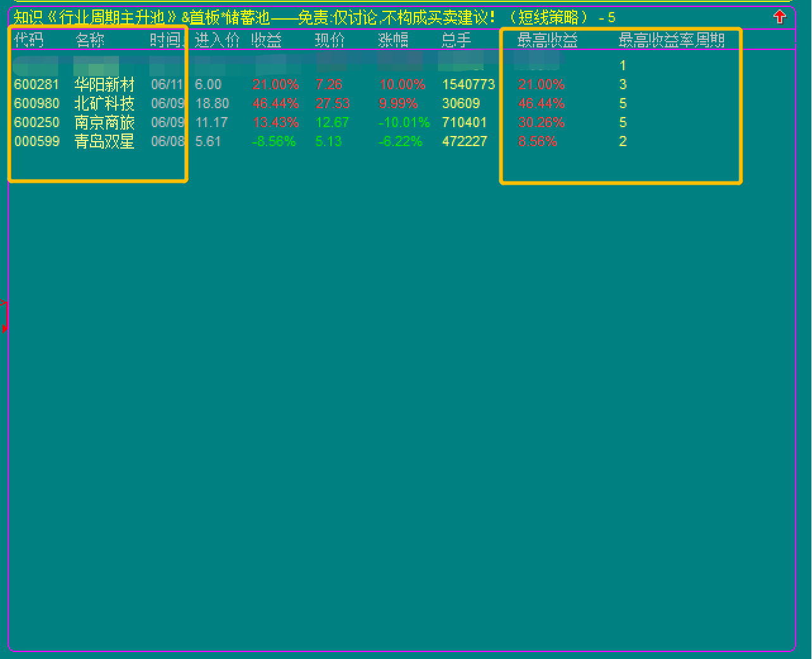Select stock code 600281
This screenshot has height=659, width=812.
(x=37, y=85)
